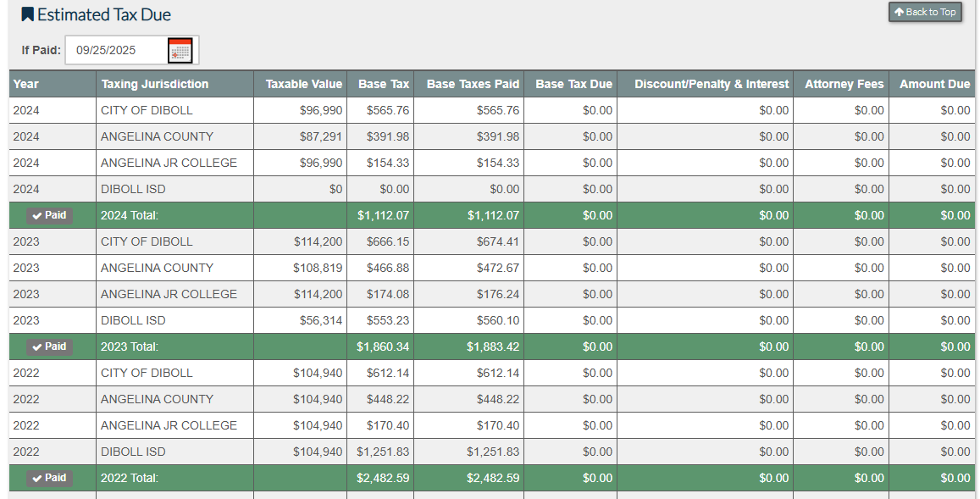This screenshot has width=980, height=499.
Task: Click the Base Taxes Paid column header
Action: [x=473, y=84]
